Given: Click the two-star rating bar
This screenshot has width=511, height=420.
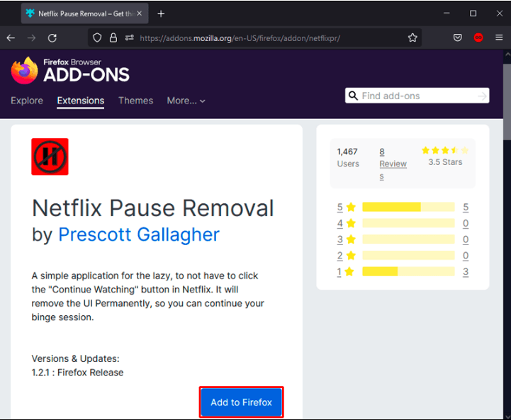Looking at the screenshot, I should click(408, 256).
